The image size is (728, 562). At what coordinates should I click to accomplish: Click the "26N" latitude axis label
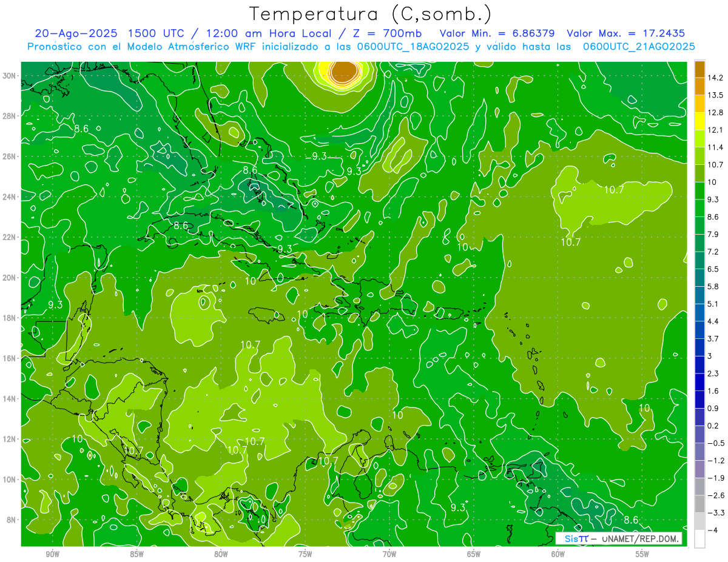[x=10, y=156]
